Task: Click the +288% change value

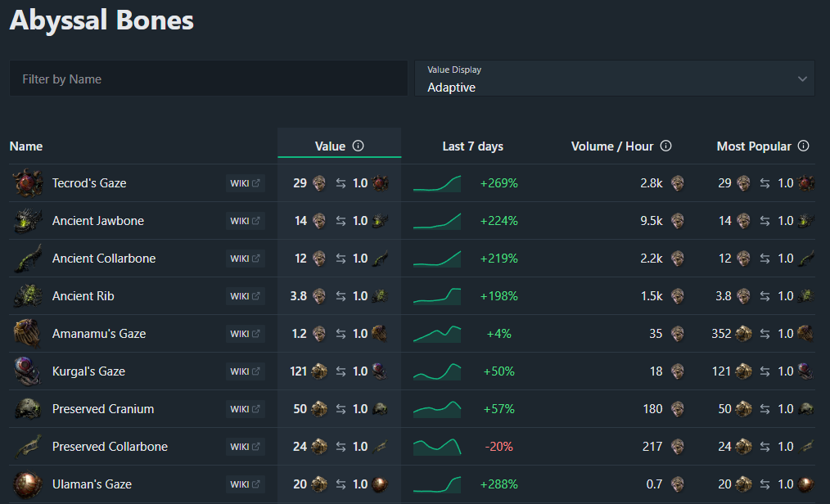Action: (498, 484)
